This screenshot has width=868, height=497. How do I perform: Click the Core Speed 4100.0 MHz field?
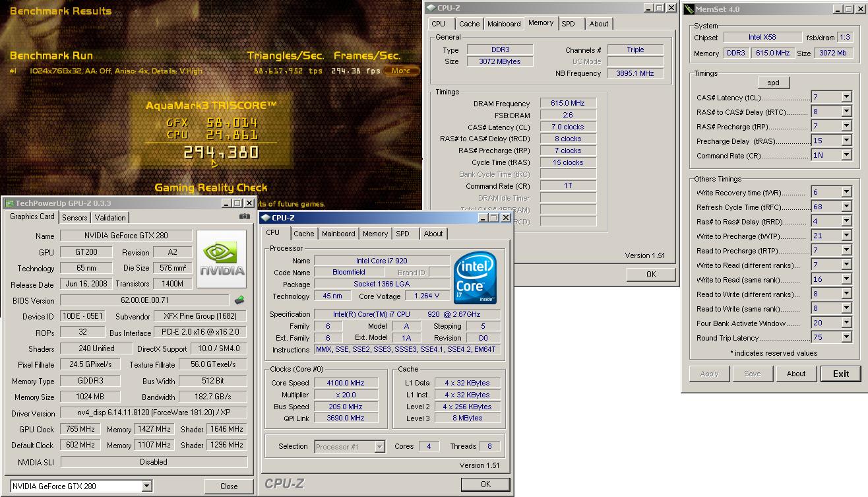pyautogui.click(x=346, y=383)
